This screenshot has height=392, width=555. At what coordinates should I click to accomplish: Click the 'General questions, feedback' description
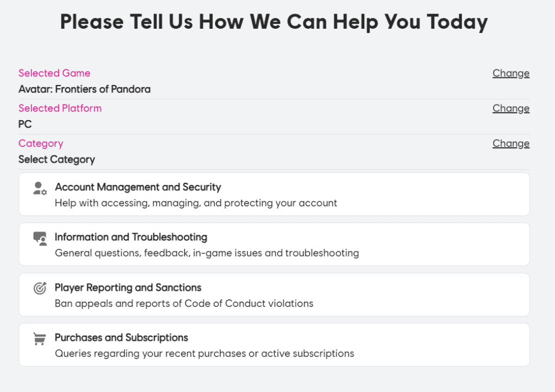(x=206, y=253)
